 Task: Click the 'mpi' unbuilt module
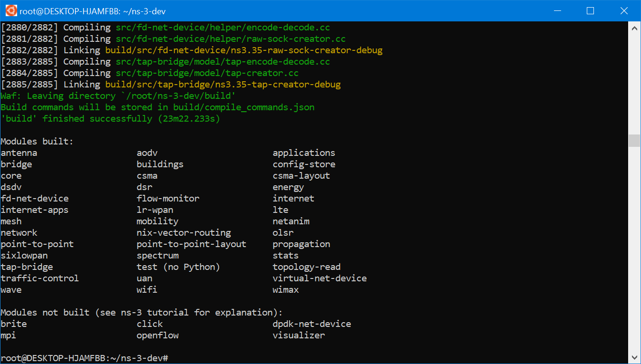(x=9, y=335)
